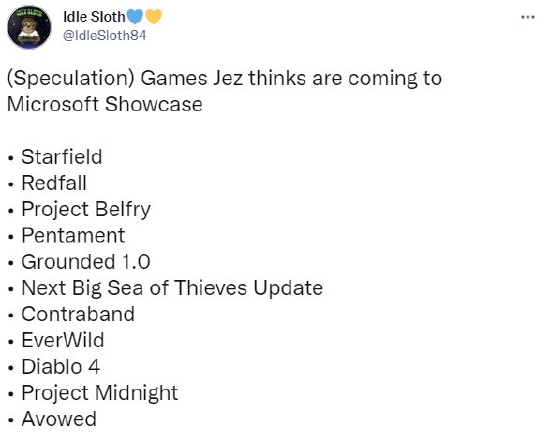Open the @IdleSloth84 handle link

pos(105,35)
